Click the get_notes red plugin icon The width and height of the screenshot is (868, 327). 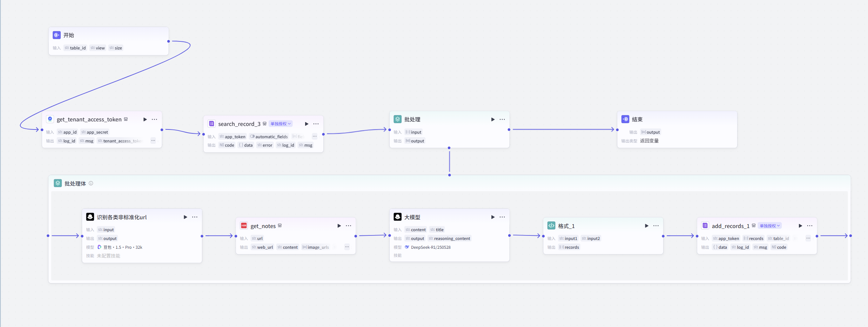244,226
